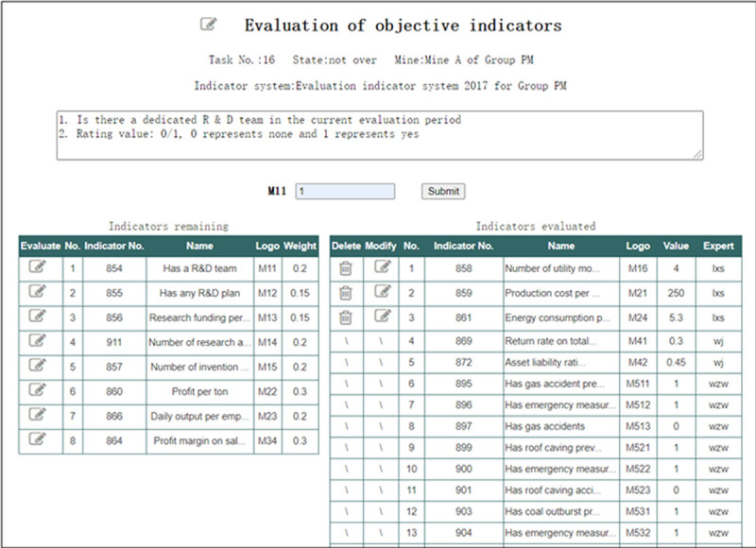Screen dimensions: 756x548
Task: Click the edit icon beside the page title
Action: [x=209, y=25]
